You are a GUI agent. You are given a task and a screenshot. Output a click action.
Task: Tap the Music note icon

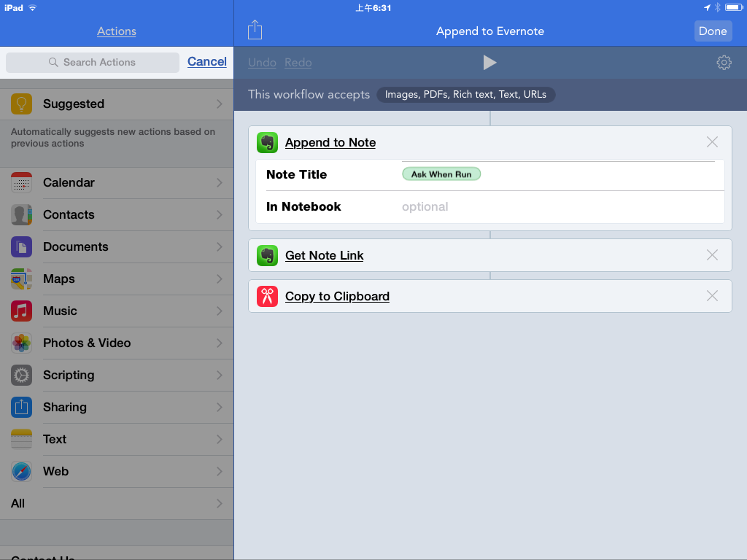pyautogui.click(x=21, y=311)
